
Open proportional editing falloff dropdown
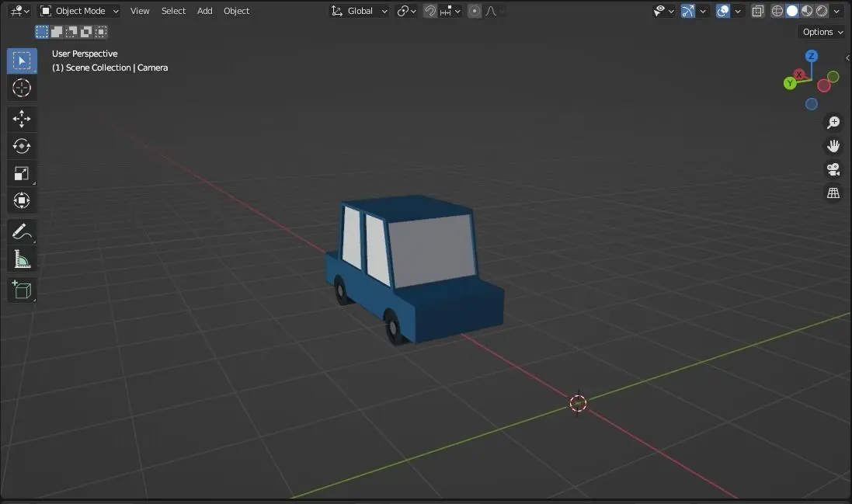pos(494,11)
